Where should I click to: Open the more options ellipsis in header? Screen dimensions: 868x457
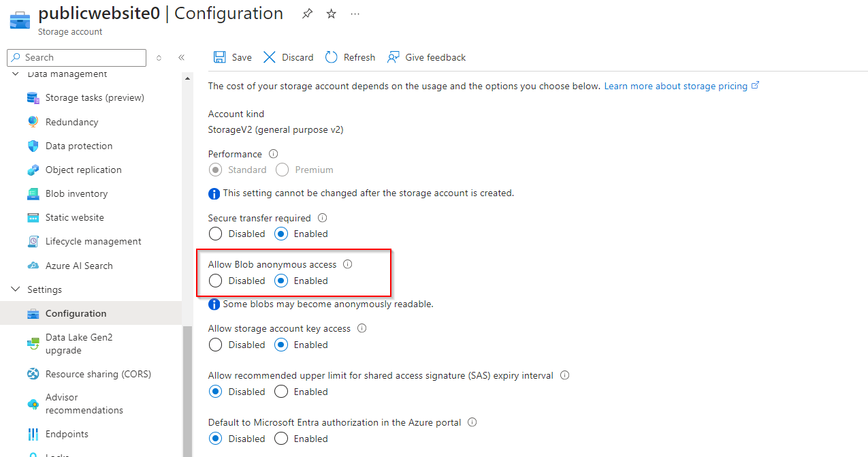click(x=355, y=14)
